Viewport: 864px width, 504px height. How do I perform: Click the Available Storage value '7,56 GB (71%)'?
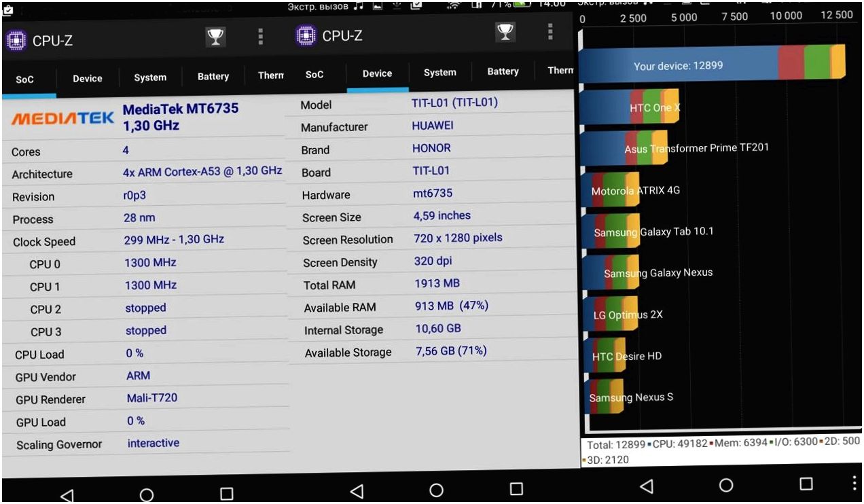(451, 350)
